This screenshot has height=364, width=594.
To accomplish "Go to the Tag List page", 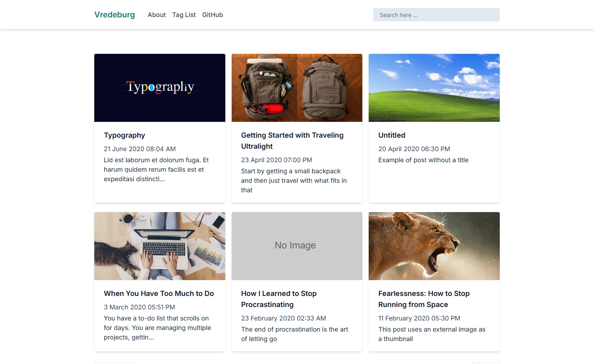I will pos(184,15).
